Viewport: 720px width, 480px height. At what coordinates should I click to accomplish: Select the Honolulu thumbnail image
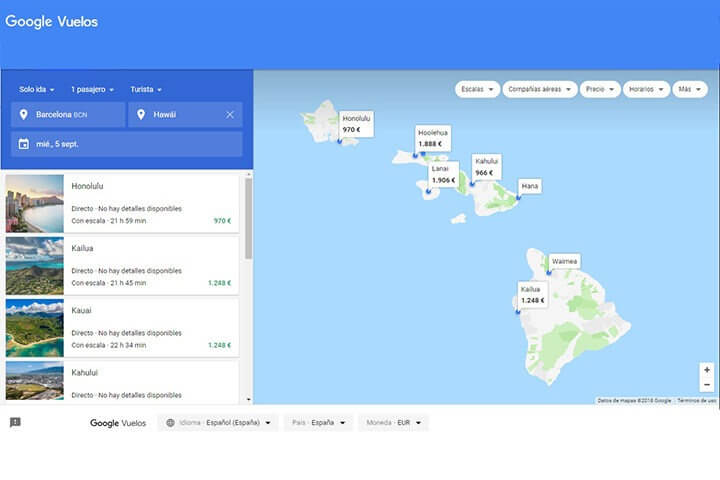pyautogui.click(x=35, y=203)
